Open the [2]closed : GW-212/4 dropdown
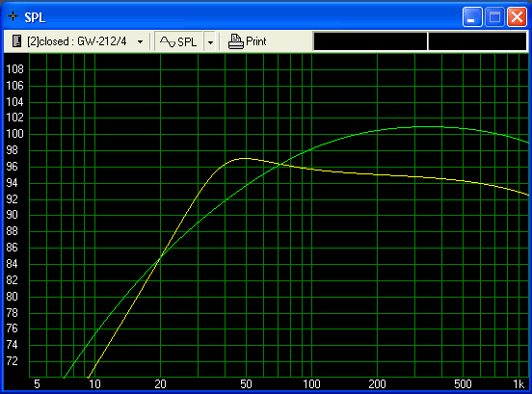Image resolution: width=532 pixels, height=394 pixels. (140, 41)
